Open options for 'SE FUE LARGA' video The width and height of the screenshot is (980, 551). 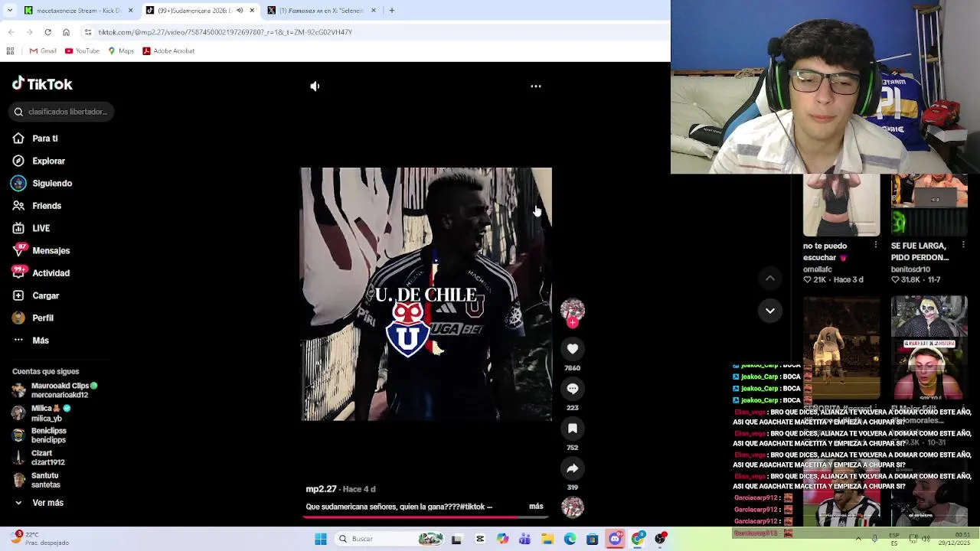tap(963, 245)
